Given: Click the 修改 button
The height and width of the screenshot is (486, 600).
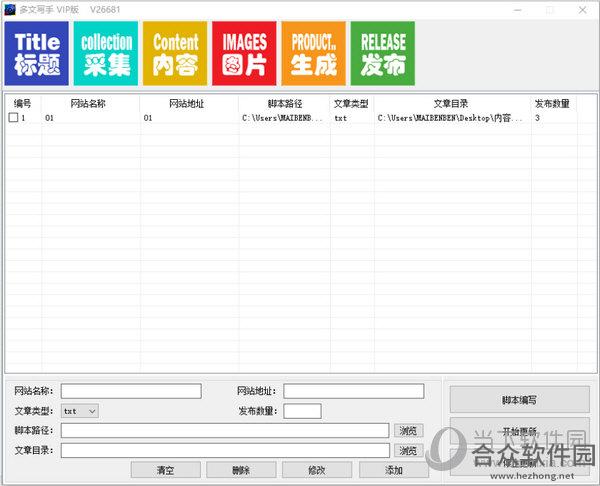Looking at the screenshot, I should [x=317, y=470].
